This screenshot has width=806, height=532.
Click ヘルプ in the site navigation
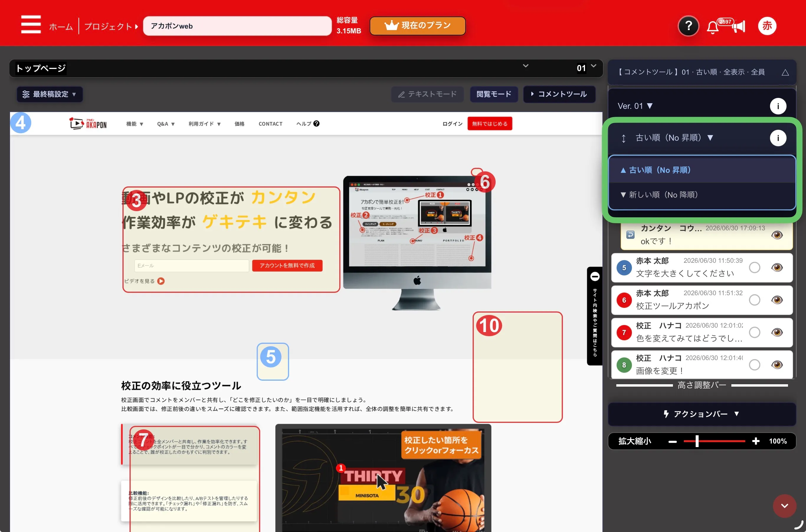[x=307, y=124]
